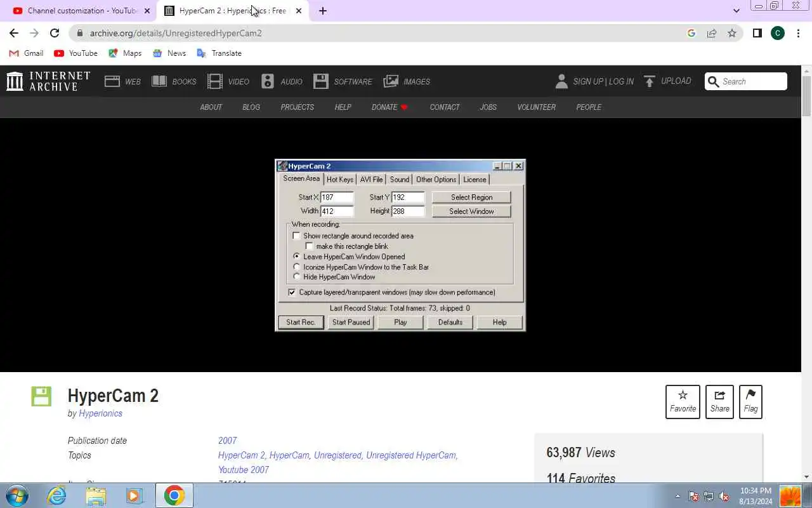Image resolution: width=812 pixels, height=508 pixels.
Task: Click the Start X input field
Action: [x=337, y=197]
